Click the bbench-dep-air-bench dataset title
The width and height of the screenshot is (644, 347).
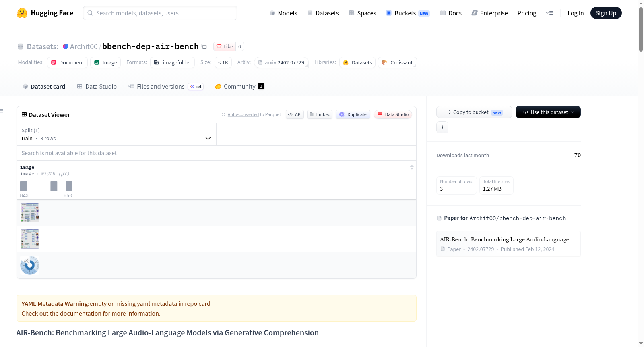point(151,46)
